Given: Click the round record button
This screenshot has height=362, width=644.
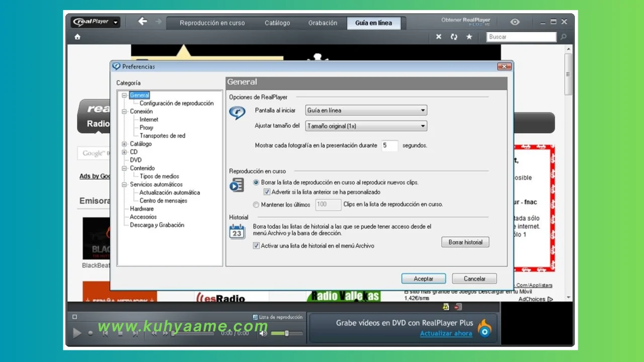Looking at the screenshot, I should pos(91,333).
